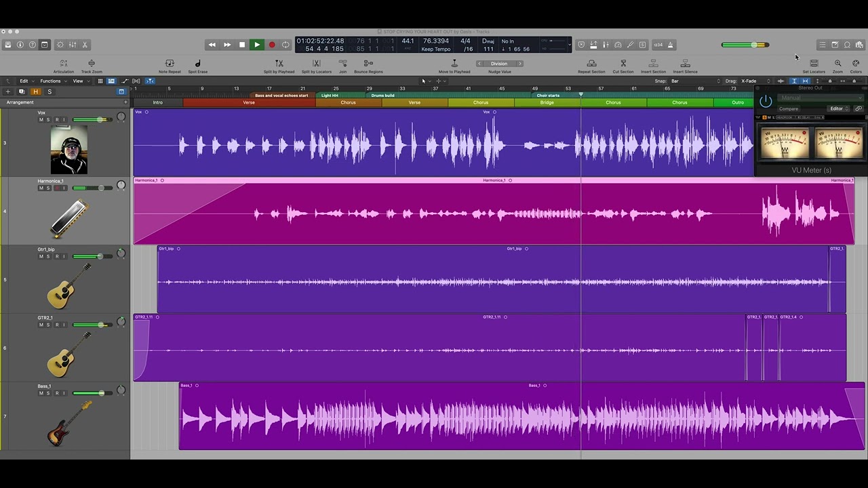
Task: Click the Gtr1_bip pan knob
Action: pyautogui.click(x=121, y=253)
